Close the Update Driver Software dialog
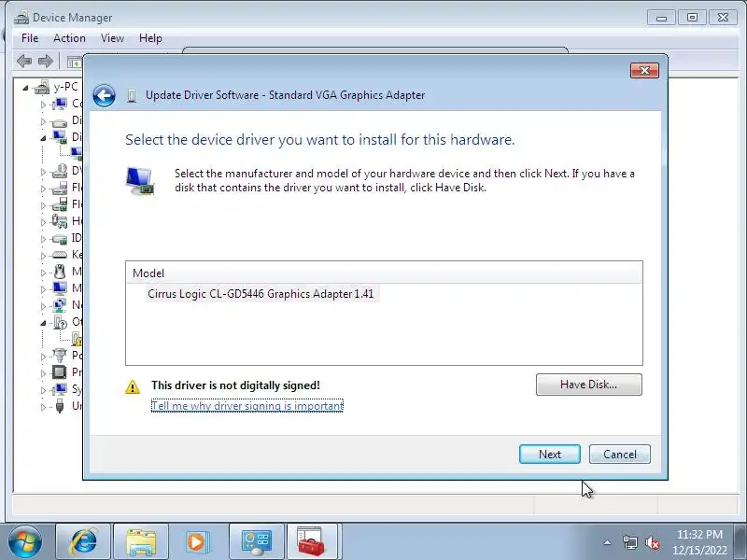 tap(644, 71)
